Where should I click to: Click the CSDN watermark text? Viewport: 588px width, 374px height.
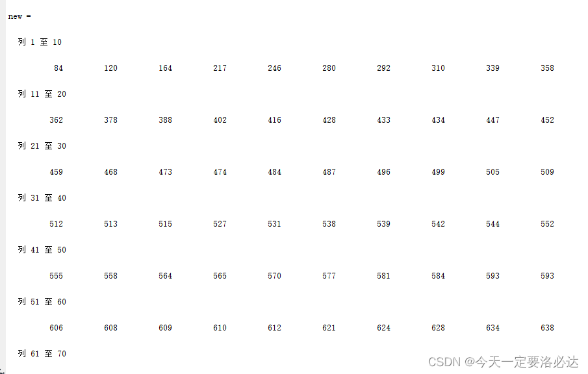[x=504, y=362]
